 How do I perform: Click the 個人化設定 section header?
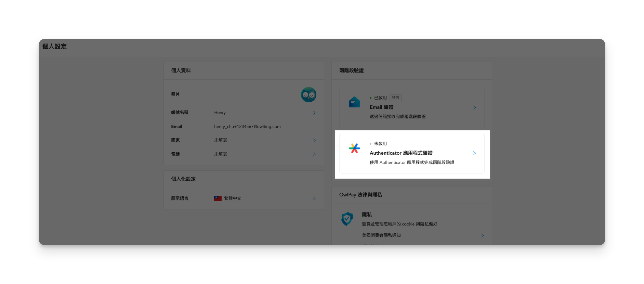(x=183, y=179)
